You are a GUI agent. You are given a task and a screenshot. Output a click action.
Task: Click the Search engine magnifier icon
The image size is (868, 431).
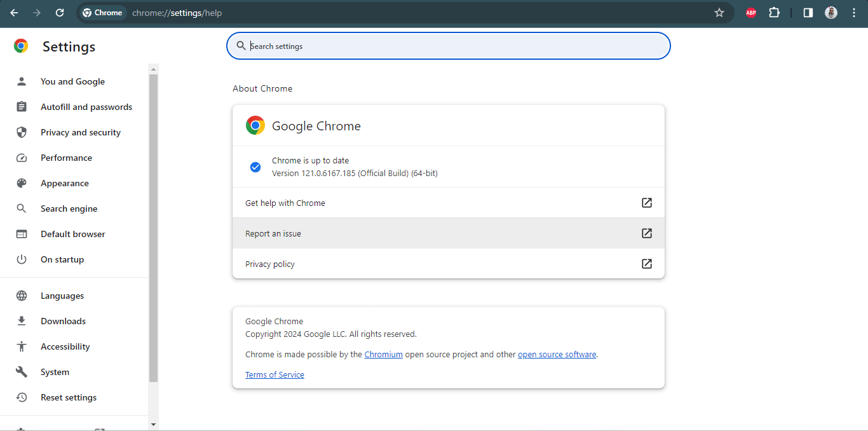point(22,209)
